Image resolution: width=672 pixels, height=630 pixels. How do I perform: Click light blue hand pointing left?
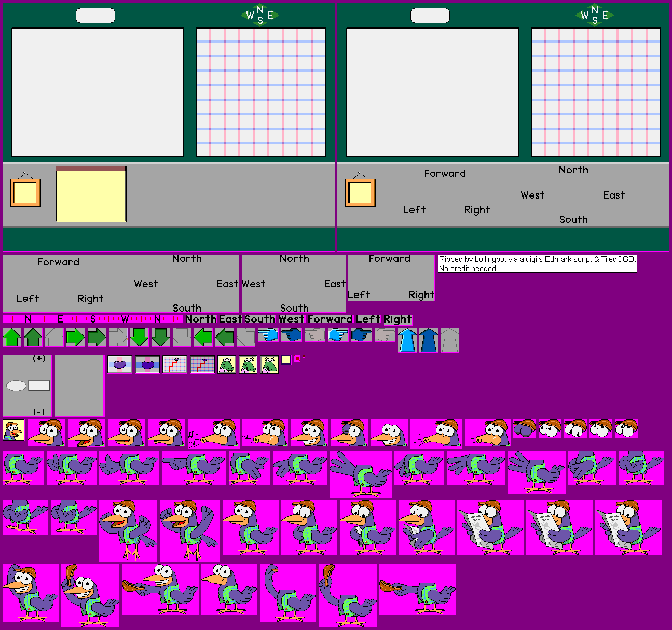coord(268,335)
